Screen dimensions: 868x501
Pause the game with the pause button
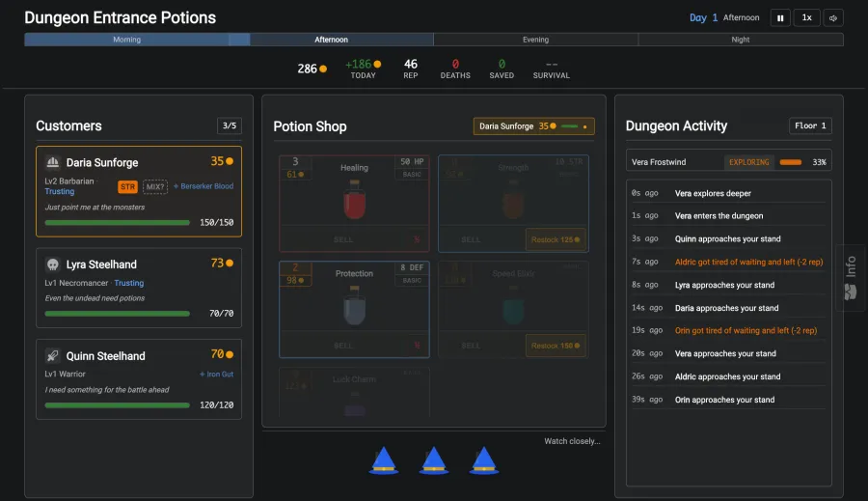point(780,17)
